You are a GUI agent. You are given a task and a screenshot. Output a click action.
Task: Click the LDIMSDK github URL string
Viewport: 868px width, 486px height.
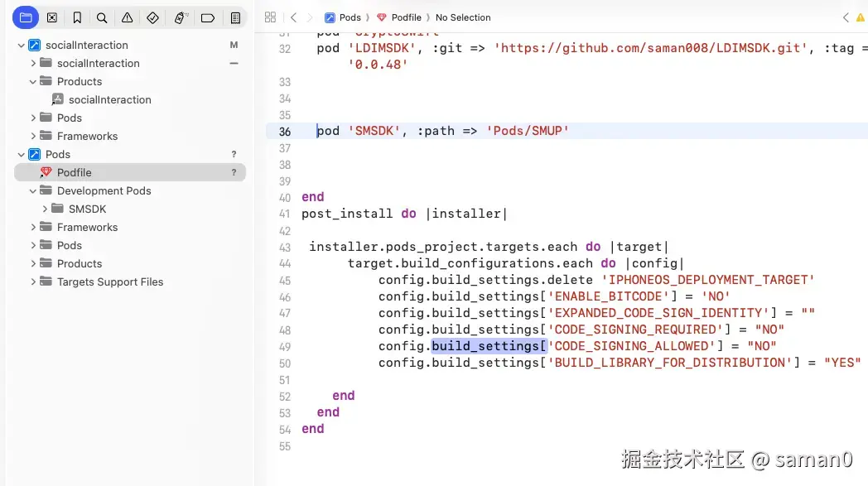tap(650, 48)
